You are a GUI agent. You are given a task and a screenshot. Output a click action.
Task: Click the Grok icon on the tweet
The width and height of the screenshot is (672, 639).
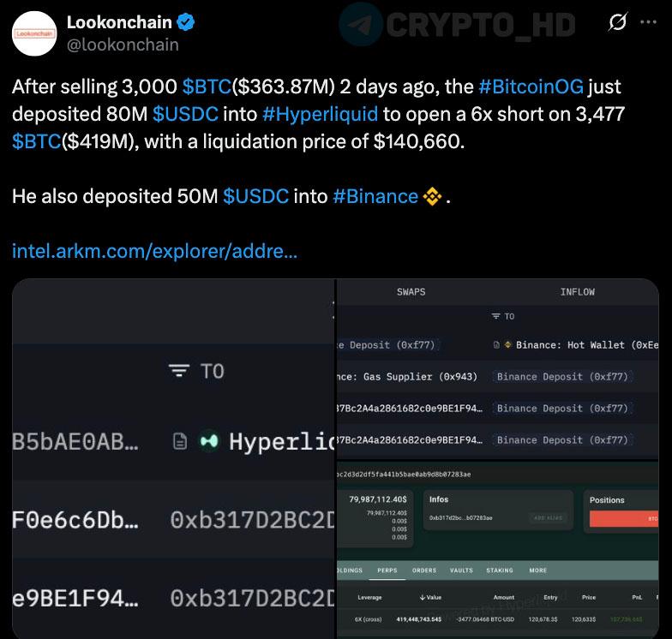tap(617, 22)
